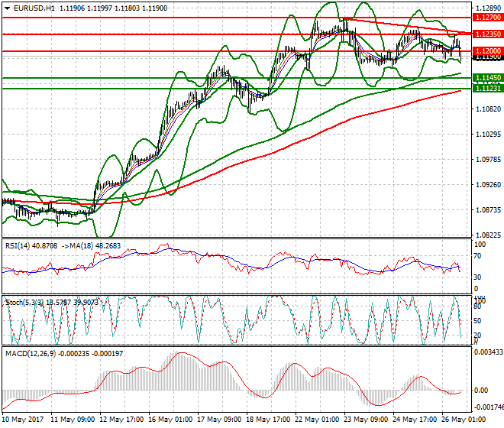The image size is (504, 428).
Task: Click the 1.12700 red price level label
Action: [488, 18]
